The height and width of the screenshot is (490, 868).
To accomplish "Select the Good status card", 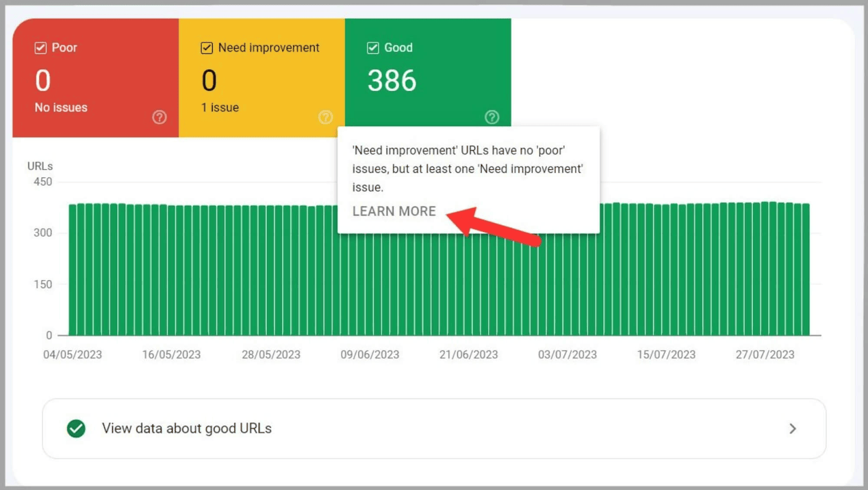I will coord(429,76).
